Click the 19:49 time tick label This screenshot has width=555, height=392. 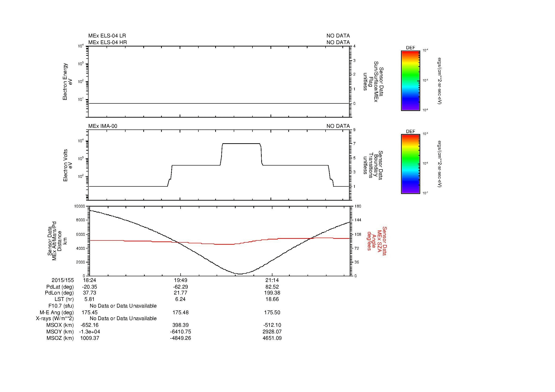[x=181, y=280]
